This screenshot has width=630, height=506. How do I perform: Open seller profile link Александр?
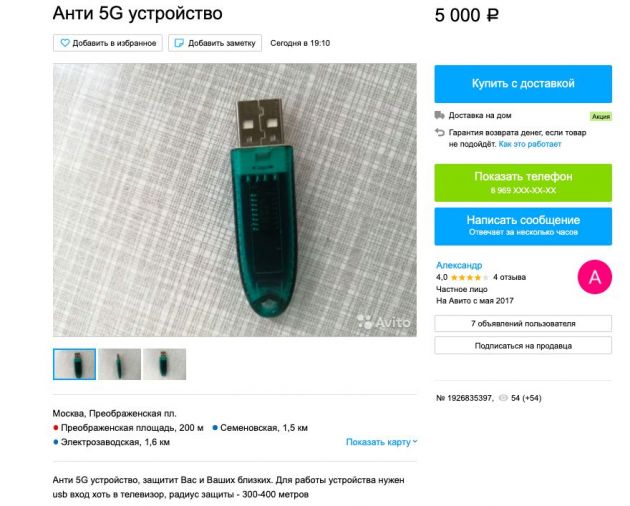[x=459, y=265]
